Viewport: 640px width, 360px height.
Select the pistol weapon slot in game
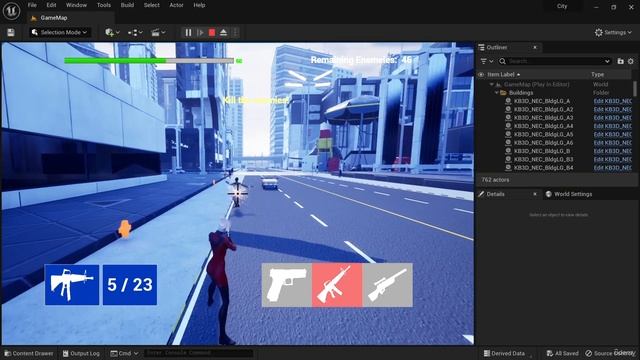coord(287,285)
